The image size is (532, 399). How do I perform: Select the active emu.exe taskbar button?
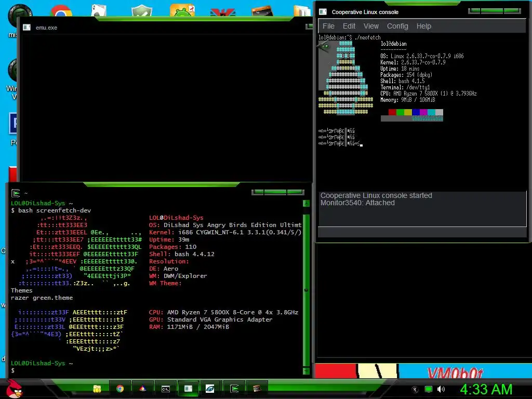pyautogui.click(x=188, y=389)
